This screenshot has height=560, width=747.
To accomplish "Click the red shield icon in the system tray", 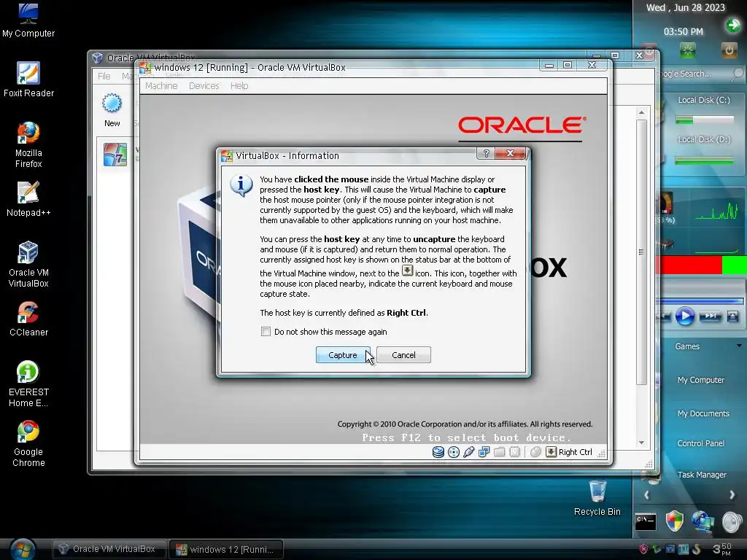I will 643,549.
